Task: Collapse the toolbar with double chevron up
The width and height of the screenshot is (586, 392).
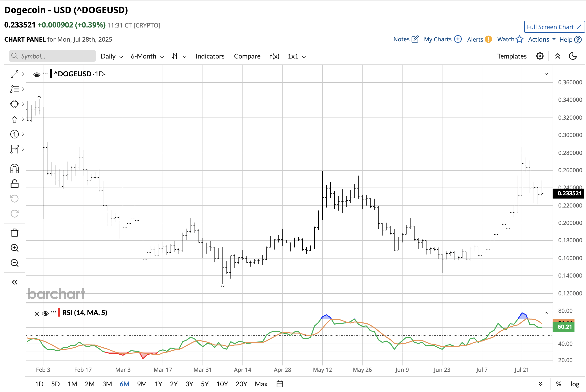Action: [558, 56]
